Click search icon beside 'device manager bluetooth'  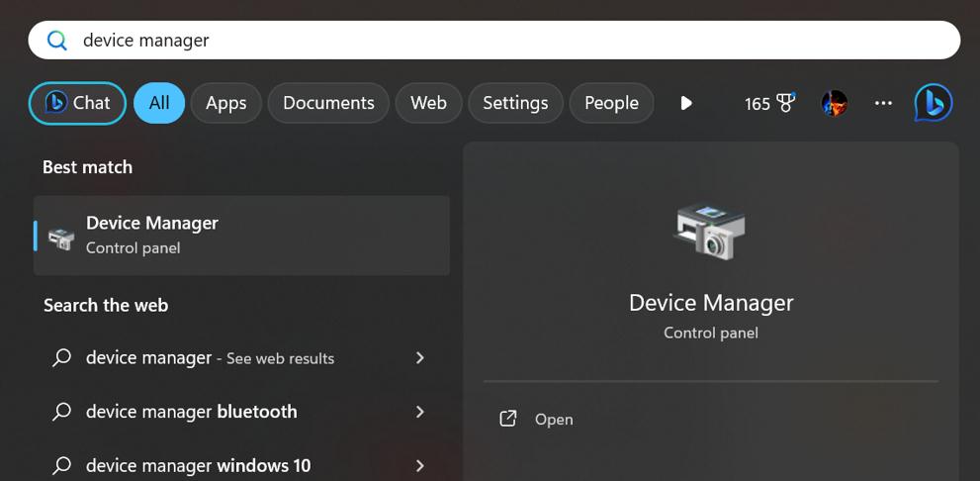61,412
